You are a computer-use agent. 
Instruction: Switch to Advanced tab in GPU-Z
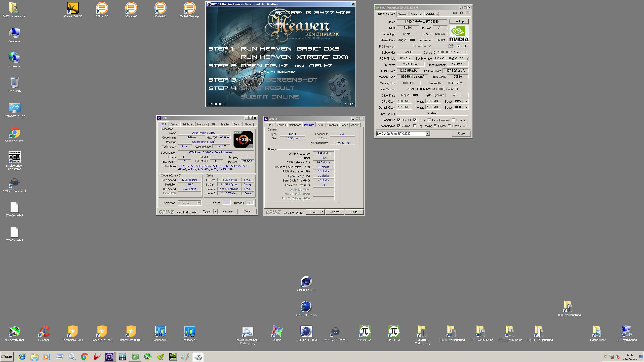(x=417, y=14)
